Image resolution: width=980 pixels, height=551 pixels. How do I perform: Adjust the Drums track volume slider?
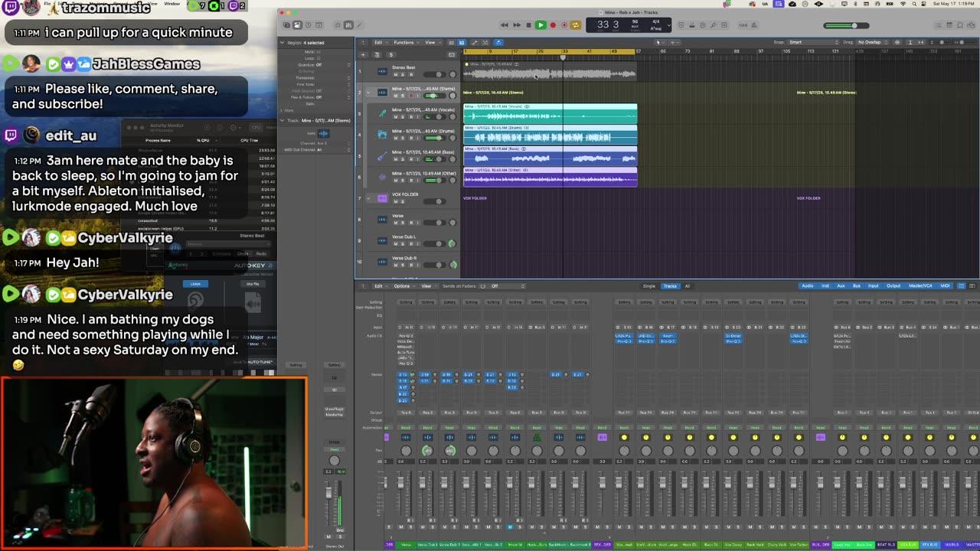(x=434, y=138)
